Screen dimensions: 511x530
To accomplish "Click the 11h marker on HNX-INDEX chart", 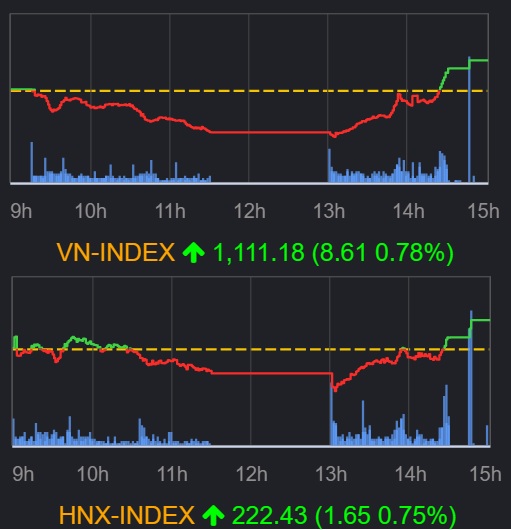I will point(172,474).
